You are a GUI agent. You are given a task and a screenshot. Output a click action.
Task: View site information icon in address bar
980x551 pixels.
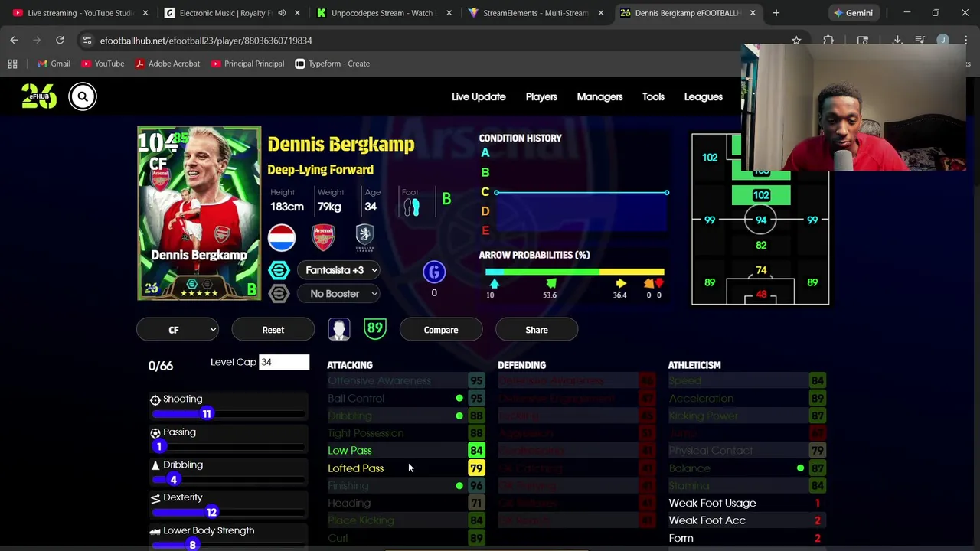pyautogui.click(x=87, y=40)
